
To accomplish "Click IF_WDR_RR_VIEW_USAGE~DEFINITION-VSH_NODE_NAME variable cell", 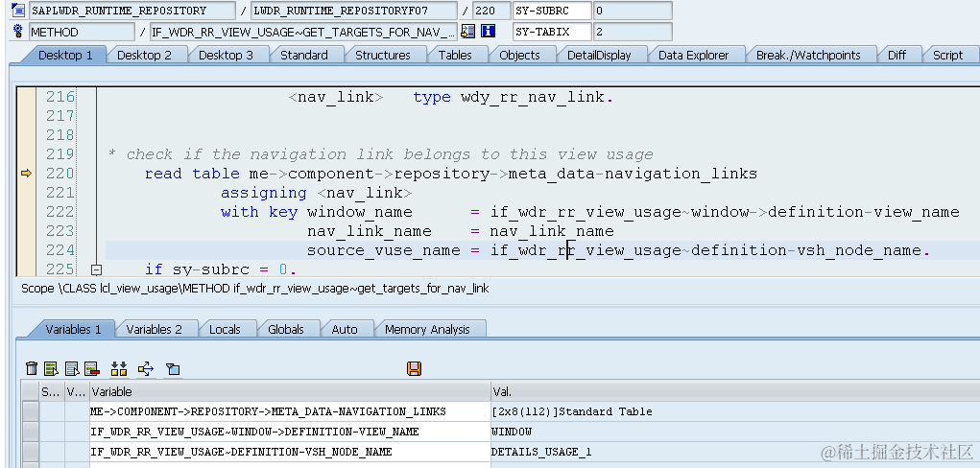I will (x=290, y=452).
